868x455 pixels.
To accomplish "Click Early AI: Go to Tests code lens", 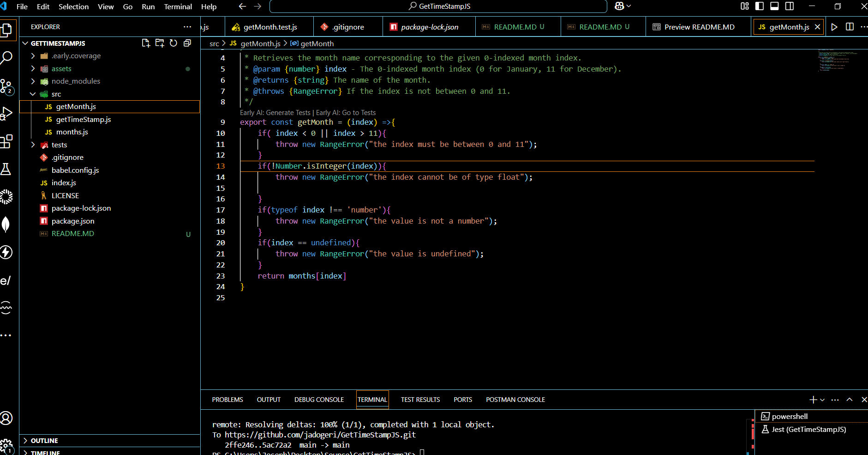I will point(346,113).
